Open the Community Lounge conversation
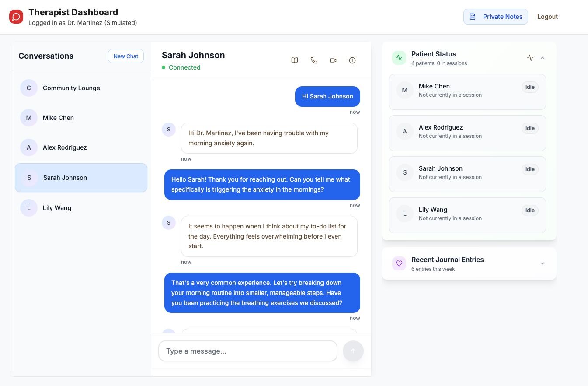This screenshot has height=386, width=588. coord(81,88)
